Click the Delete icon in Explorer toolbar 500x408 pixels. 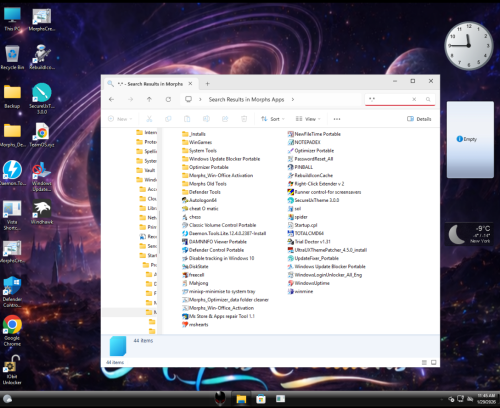(x=244, y=119)
